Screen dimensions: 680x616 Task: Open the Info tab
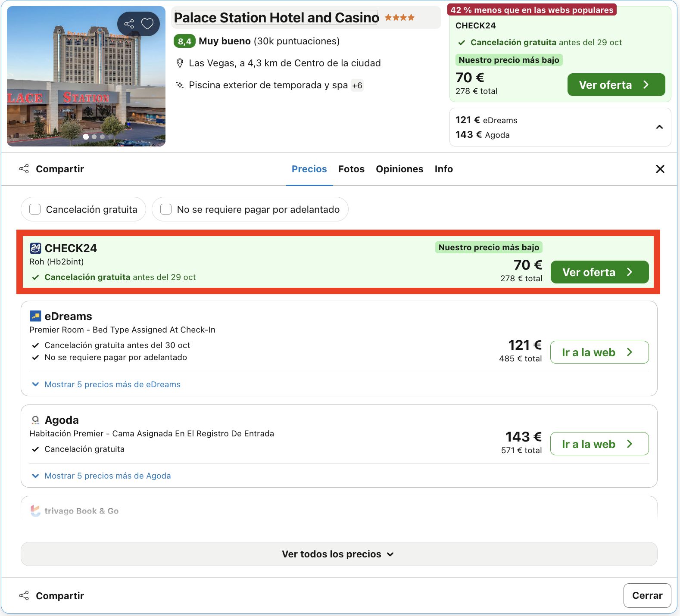443,169
